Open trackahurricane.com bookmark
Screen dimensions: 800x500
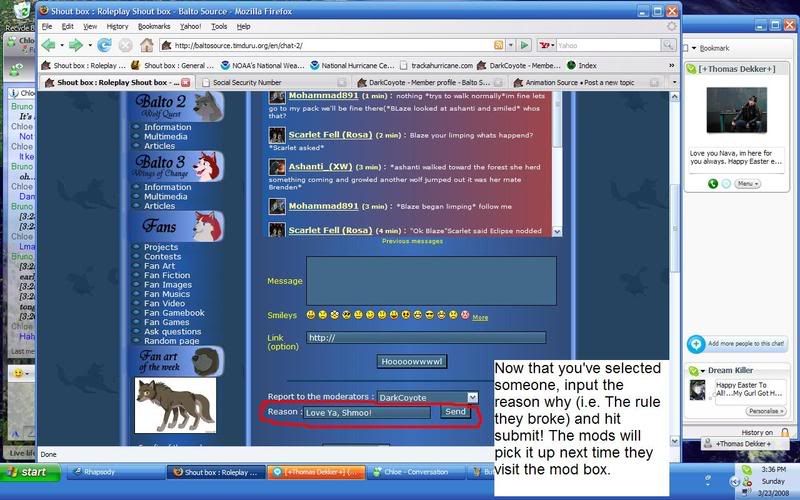(x=437, y=65)
